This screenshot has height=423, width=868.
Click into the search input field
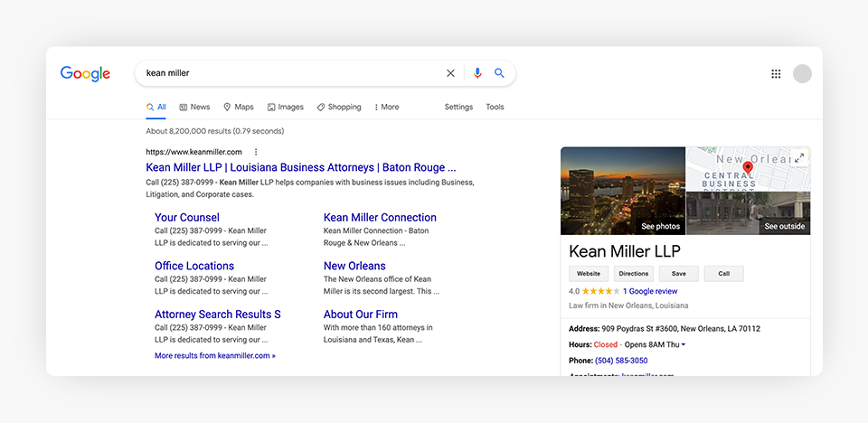coord(289,73)
